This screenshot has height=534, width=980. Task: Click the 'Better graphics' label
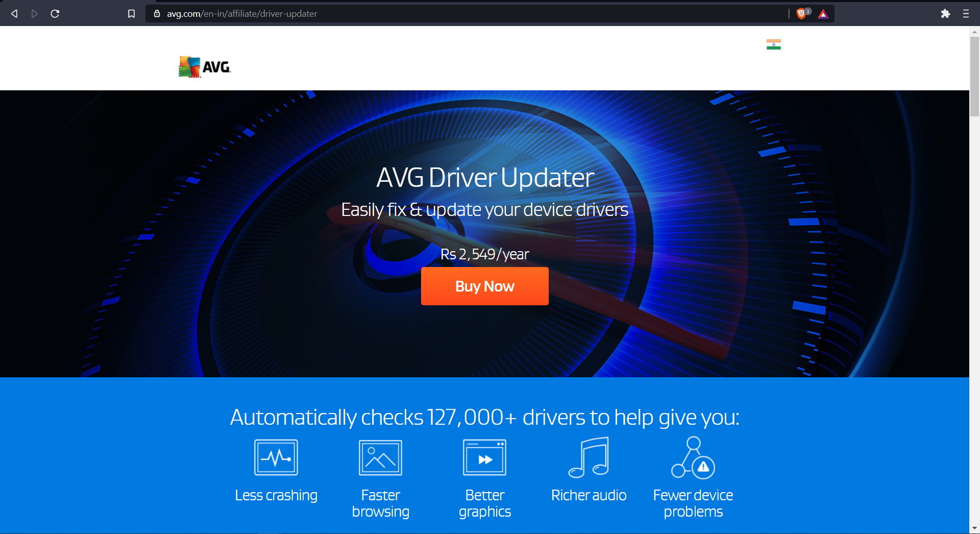[485, 503]
